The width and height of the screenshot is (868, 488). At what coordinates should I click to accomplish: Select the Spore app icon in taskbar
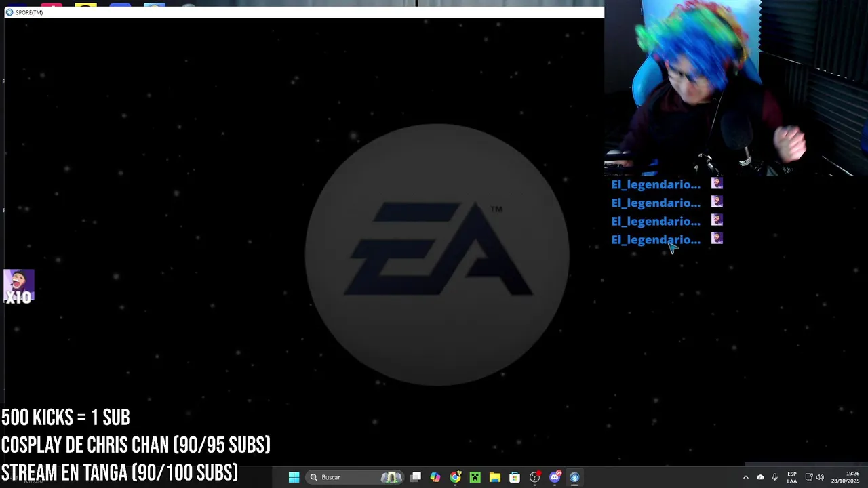click(574, 477)
